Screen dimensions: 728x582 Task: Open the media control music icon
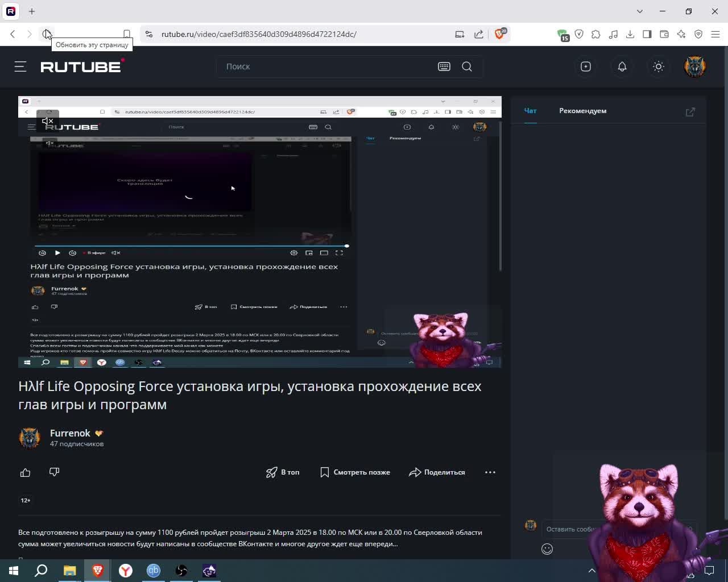[x=613, y=34]
